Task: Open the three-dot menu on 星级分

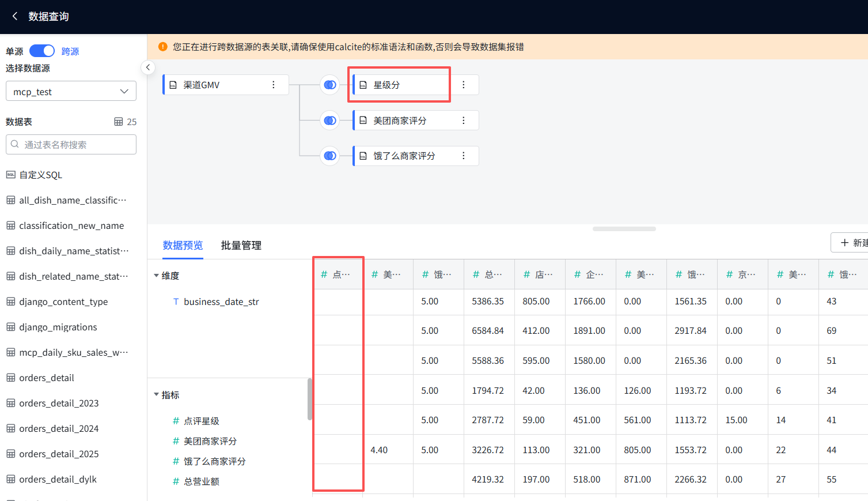Action: pos(464,85)
